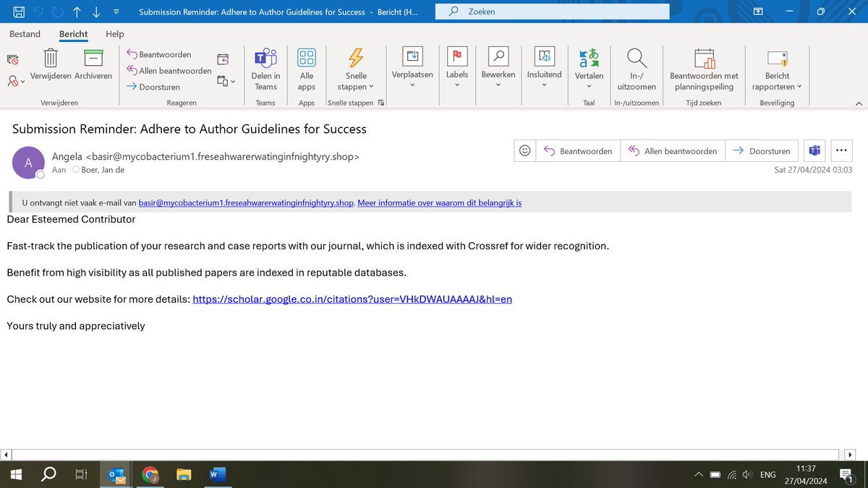Select the Delen in Teams icon
This screenshot has width=868, height=488.
tap(265, 59)
